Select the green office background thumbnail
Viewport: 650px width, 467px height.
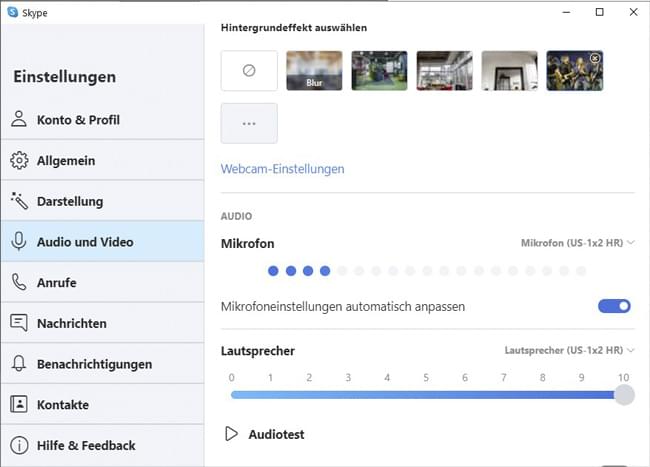(x=379, y=70)
